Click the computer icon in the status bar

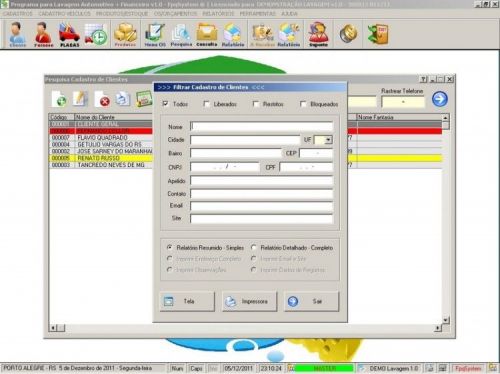tap(443, 368)
